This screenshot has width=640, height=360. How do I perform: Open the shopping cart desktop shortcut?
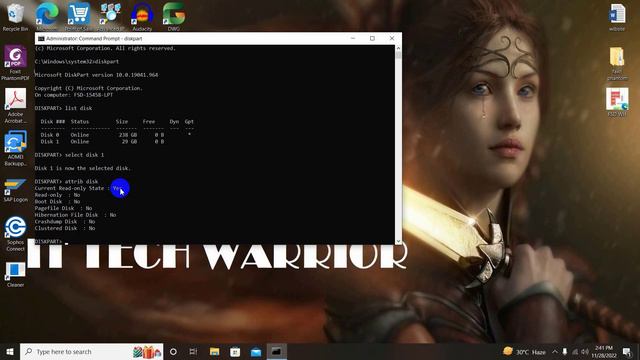tap(78, 16)
